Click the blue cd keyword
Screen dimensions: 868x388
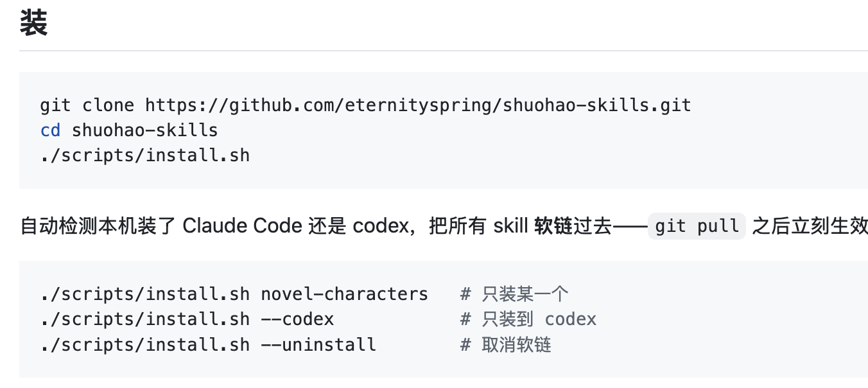pos(50,130)
